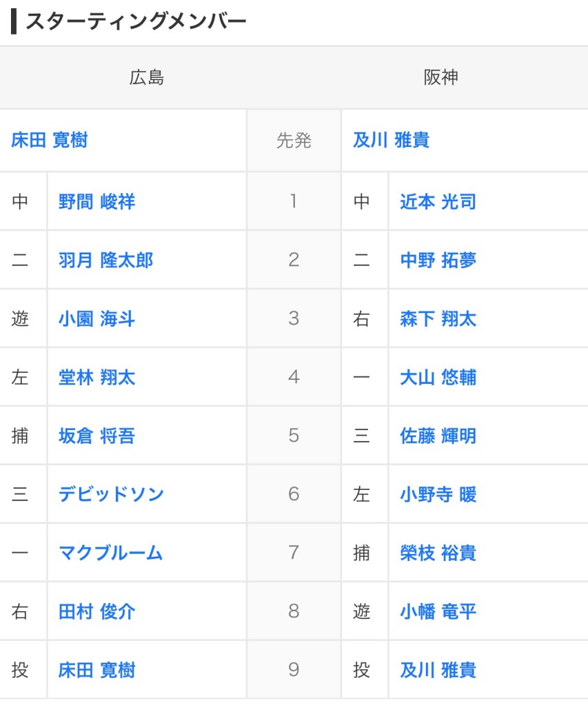The height and width of the screenshot is (705, 588).
Task: Select デビッドソン in the sixth spot
Action: [111, 495]
